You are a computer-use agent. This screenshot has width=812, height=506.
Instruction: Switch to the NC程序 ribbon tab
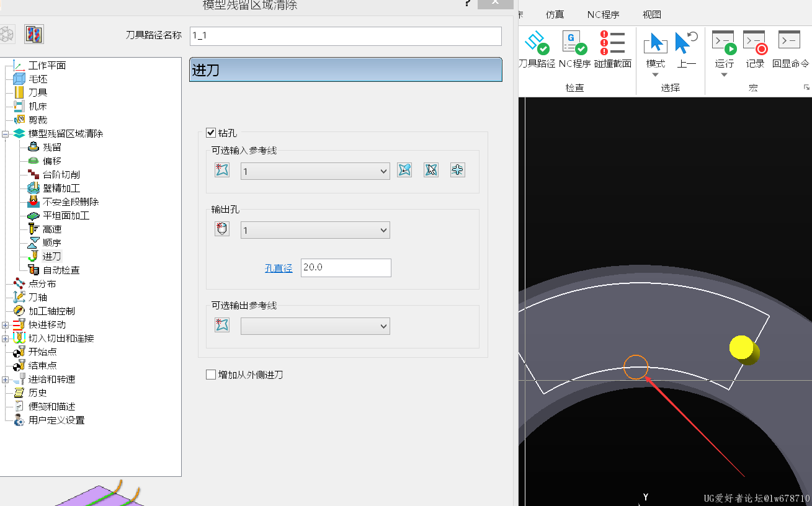pyautogui.click(x=604, y=15)
